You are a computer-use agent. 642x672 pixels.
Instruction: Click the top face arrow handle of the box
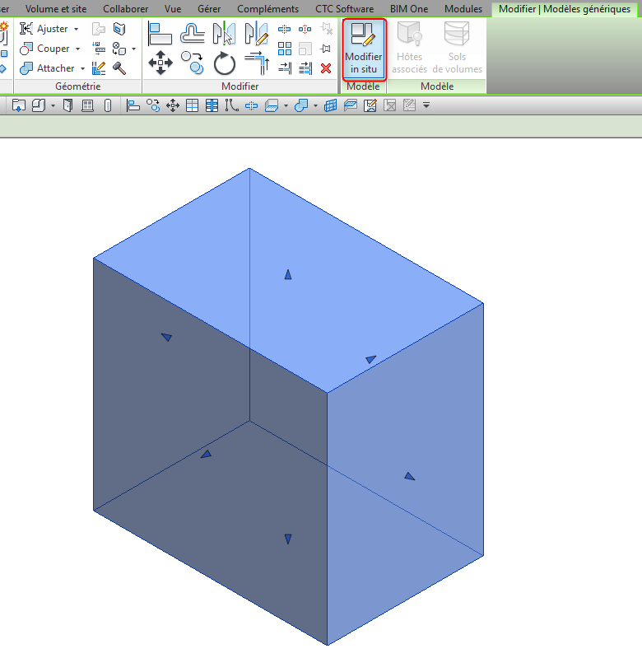coord(288,274)
